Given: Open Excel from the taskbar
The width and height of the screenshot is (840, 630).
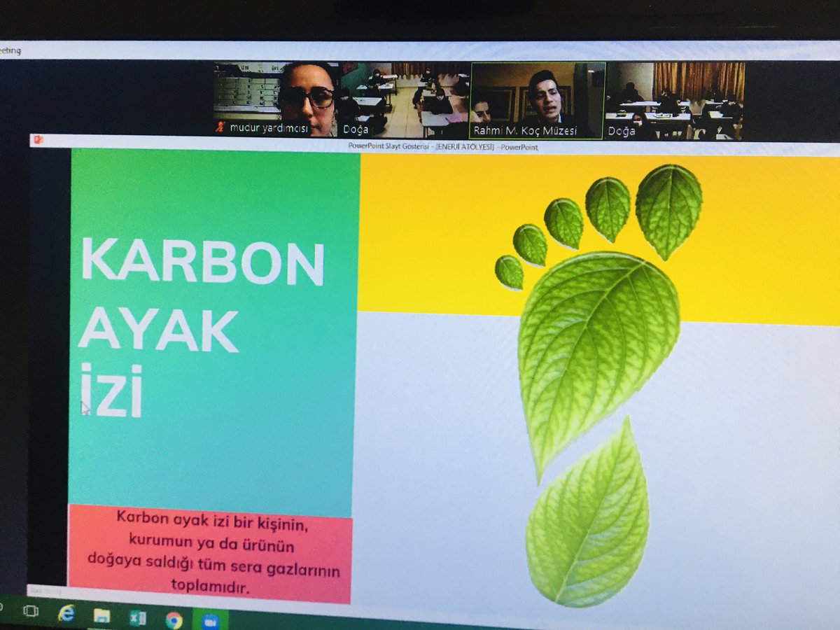Looking at the screenshot, I should pos(138,618).
